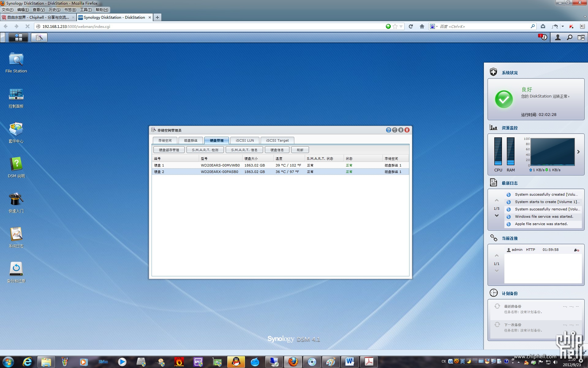Open the Firefox 书签 menu
The image size is (588, 368).
click(70, 10)
